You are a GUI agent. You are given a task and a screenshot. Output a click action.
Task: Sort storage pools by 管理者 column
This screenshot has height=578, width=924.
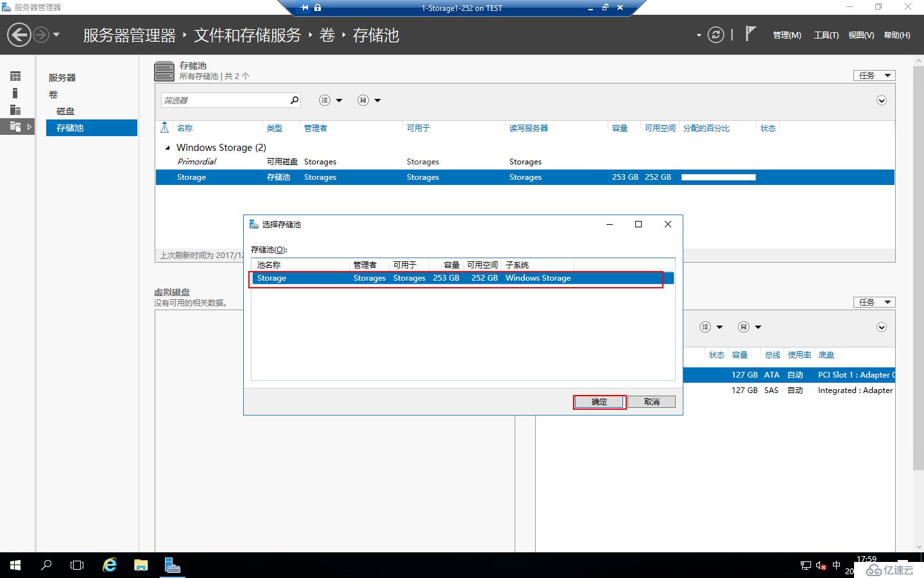316,128
